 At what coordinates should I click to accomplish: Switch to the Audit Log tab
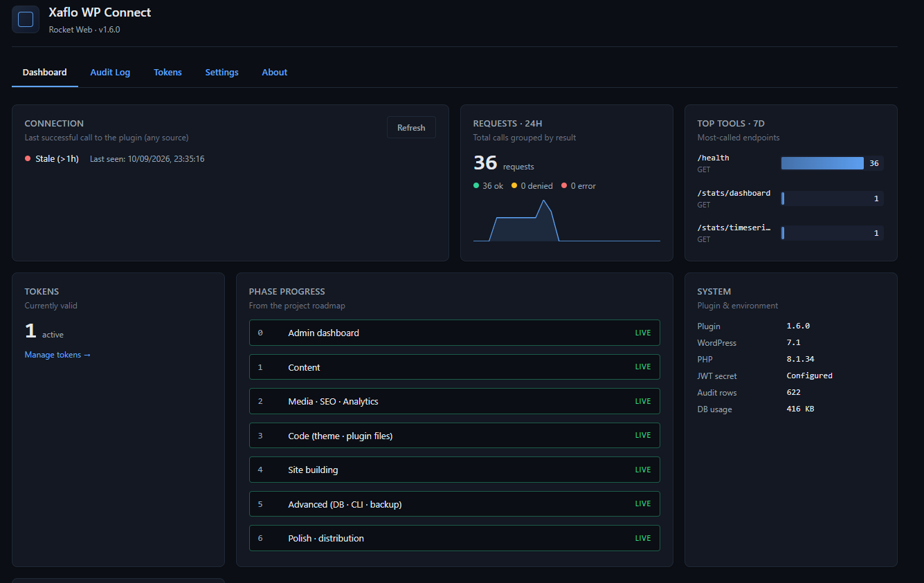110,72
